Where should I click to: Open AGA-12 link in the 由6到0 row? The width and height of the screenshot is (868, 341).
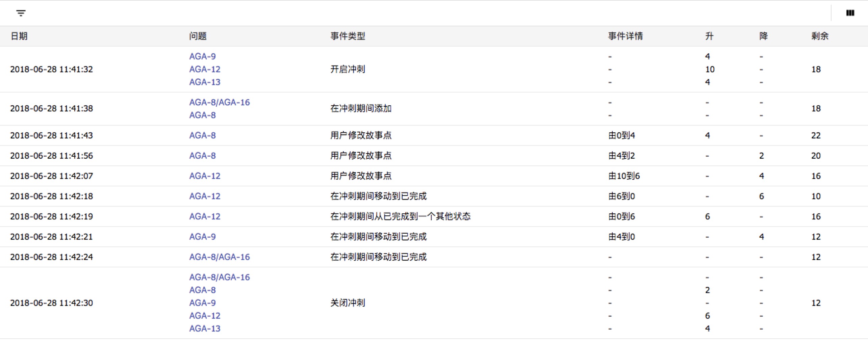[205, 196]
